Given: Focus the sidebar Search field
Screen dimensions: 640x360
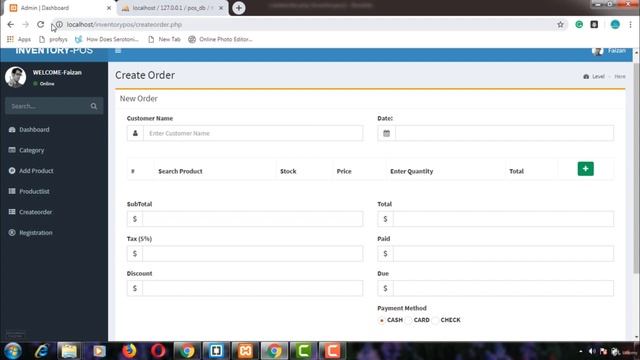Looking at the screenshot, I should coord(46,106).
